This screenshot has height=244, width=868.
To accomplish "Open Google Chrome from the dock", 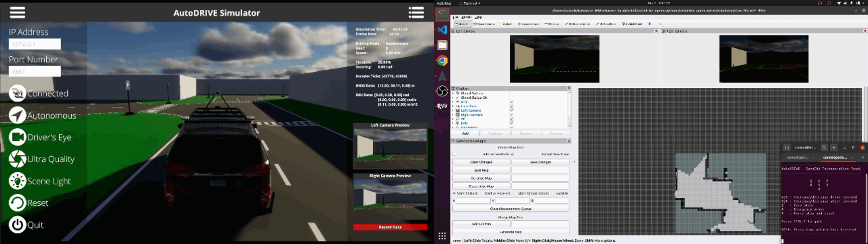I will pyautogui.click(x=442, y=61).
